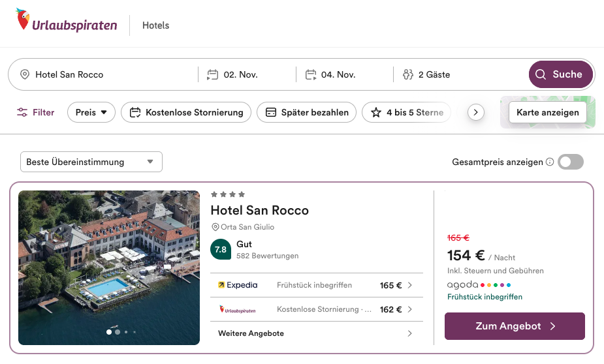Image resolution: width=604 pixels, height=364 pixels.
Task: Toggle Gesamtpreis anzeigen switch
Action: tap(570, 162)
